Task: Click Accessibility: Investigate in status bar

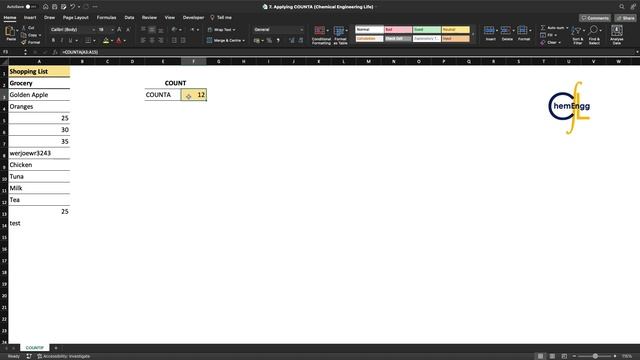Action: [64, 356]
